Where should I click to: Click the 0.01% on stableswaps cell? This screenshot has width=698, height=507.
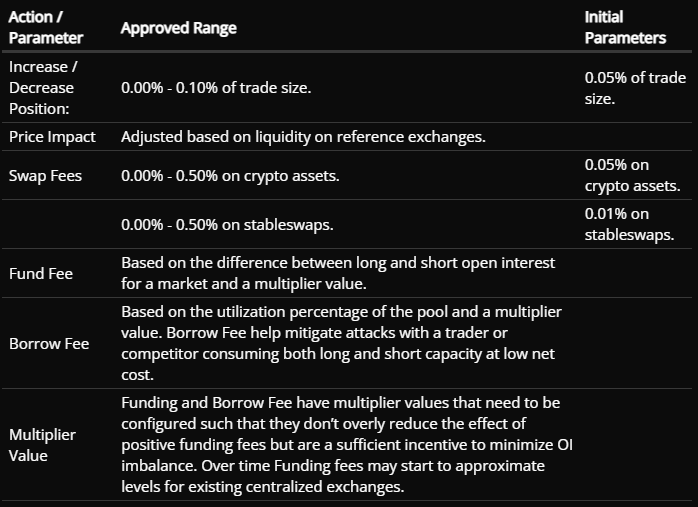[629, 224]
